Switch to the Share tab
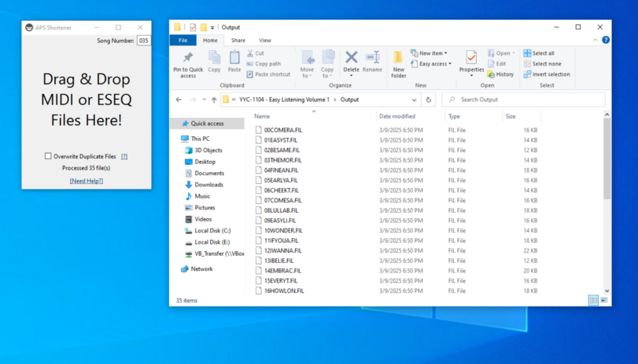Viewport: 638px width, 364px height. [x=238, y=40]
